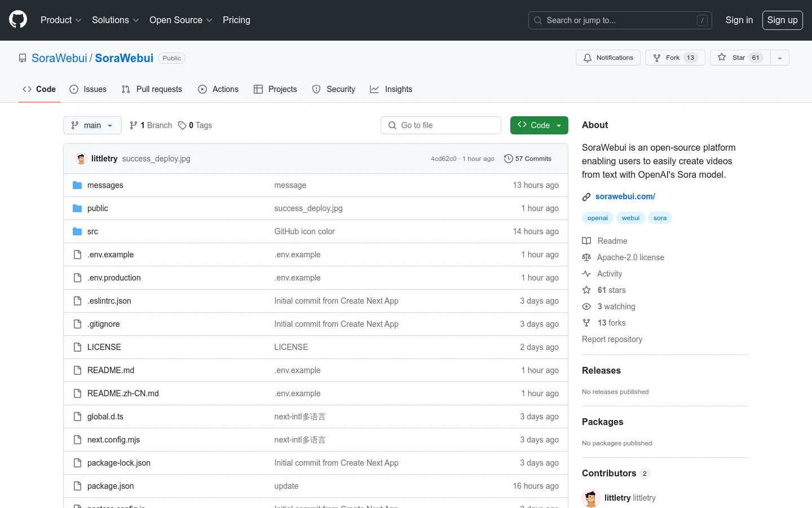Open the Insights tab
The image size is (812, 508).
(391, 89)
